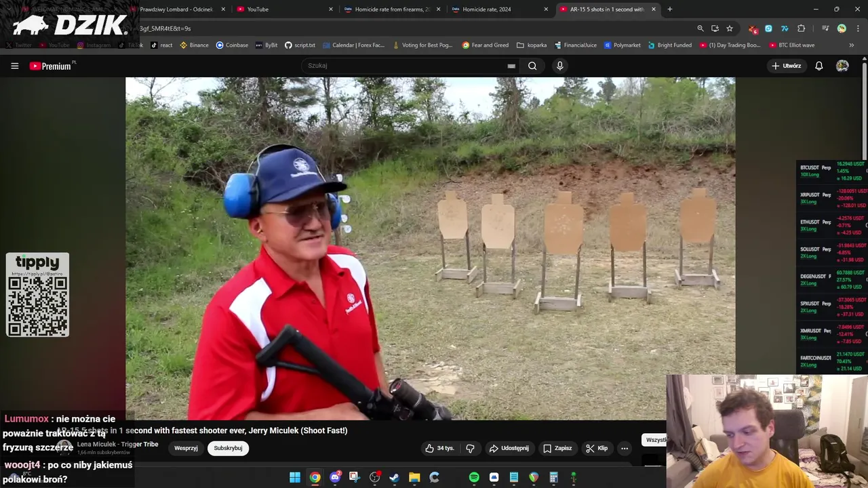Click Udostępnij share button
Screen dimensions: 868x488
coord(509,448)
